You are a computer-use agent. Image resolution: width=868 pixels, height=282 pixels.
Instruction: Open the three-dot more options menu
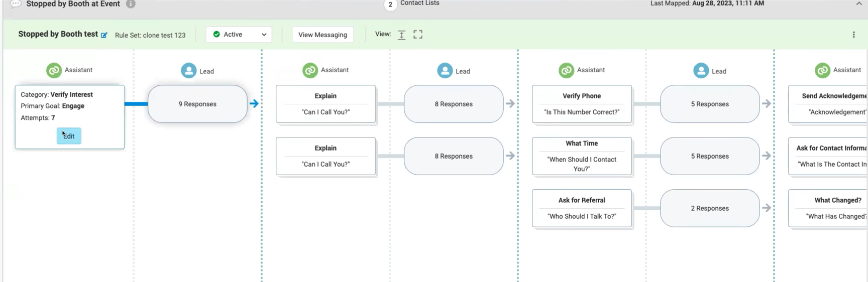[853, 35]
